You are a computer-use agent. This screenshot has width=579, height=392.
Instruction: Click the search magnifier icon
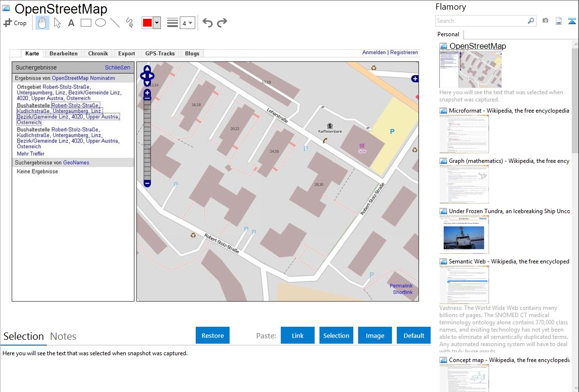pos(531,21)
